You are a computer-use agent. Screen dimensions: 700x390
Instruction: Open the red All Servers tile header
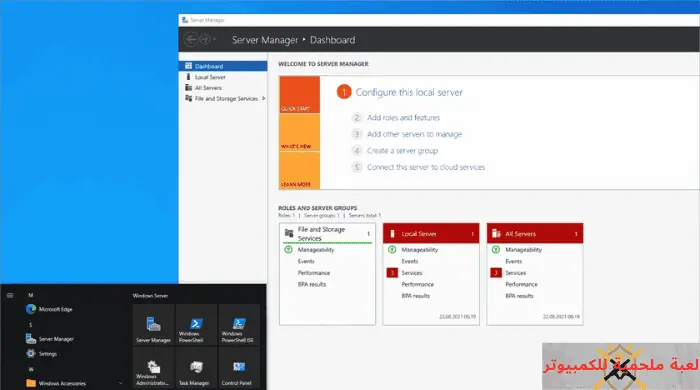pyautogui.click(x=535, y=233)
